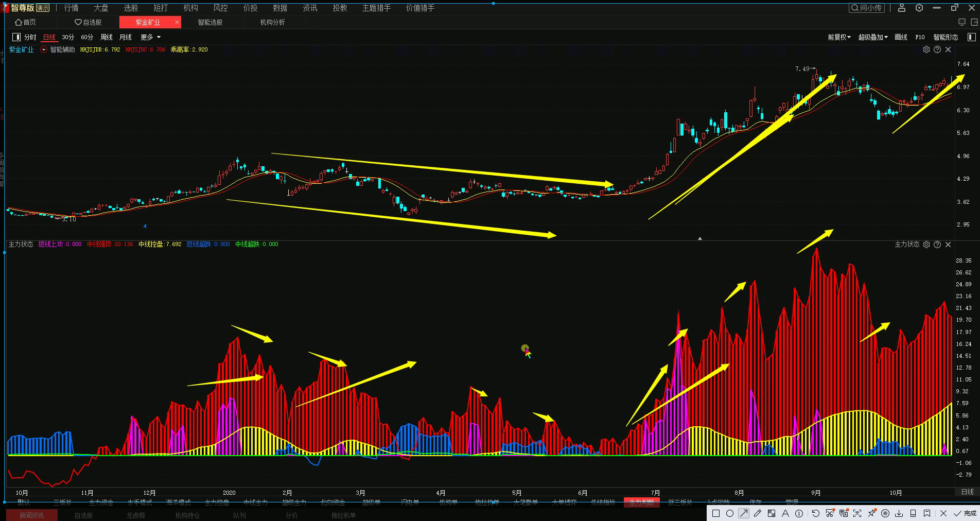Close the 紫金矿业 tab
Image resolution: width=980 pixels, height=521 pixels.
177,22
